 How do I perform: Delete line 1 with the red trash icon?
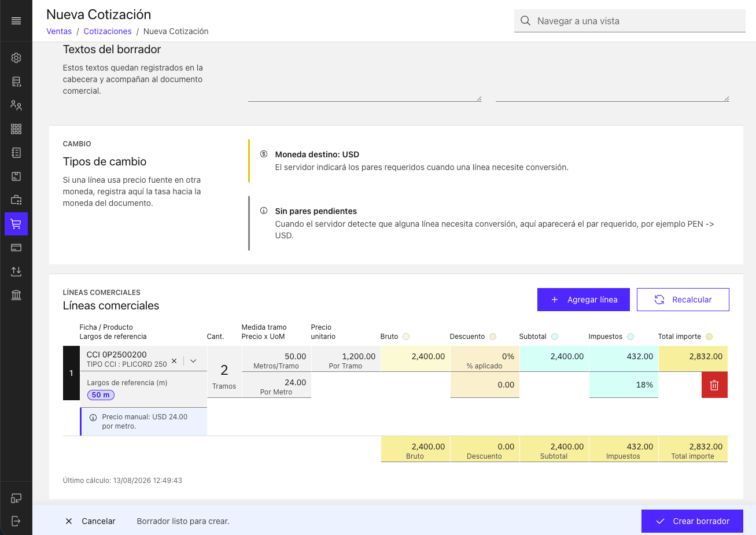[x=714, y=385]
